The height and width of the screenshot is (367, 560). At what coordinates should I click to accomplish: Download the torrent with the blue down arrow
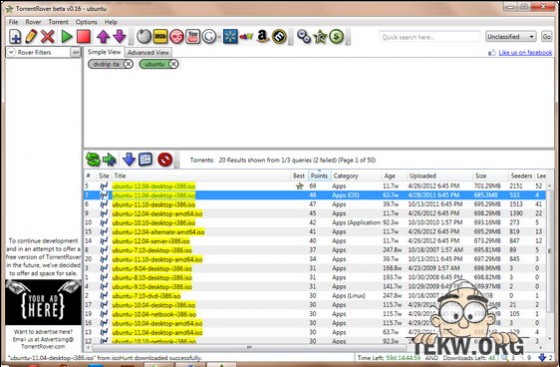coord(129,160)
